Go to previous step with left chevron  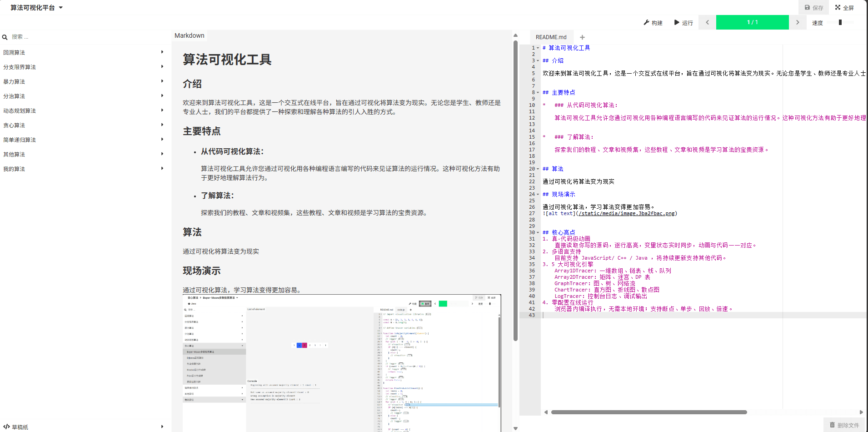(x=707, y=22)
